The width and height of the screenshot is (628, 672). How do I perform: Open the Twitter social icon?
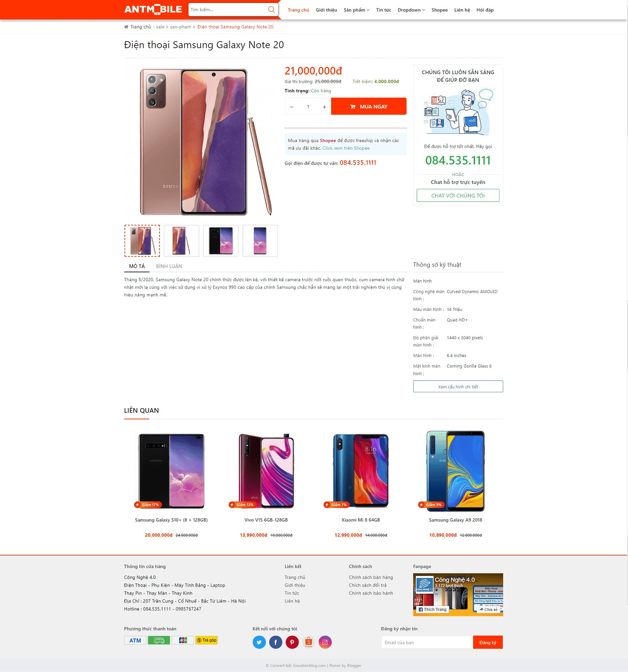(259, 642)
